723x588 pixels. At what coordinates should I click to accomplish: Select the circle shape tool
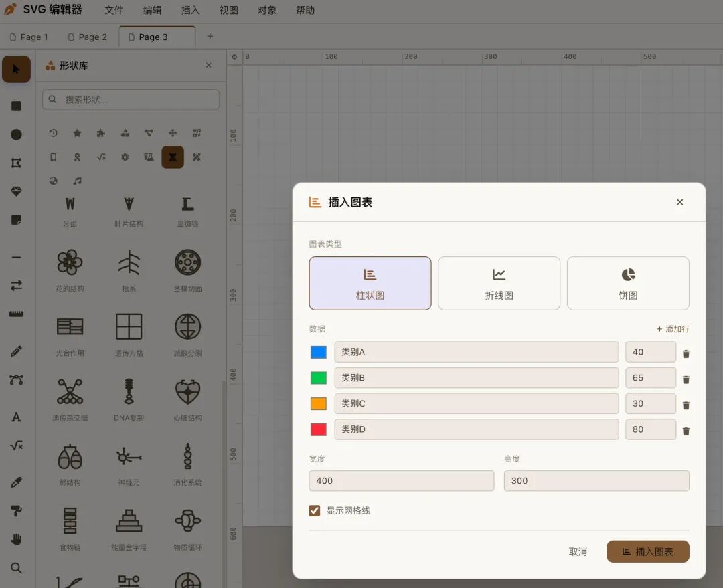pos(16,134)
